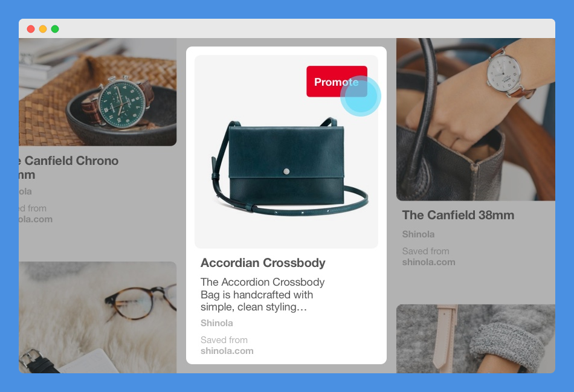This screenshot has height=392, width=574.
Task: Open the tortoiseshell eyeglasses pin image
Action: [98, 317]
